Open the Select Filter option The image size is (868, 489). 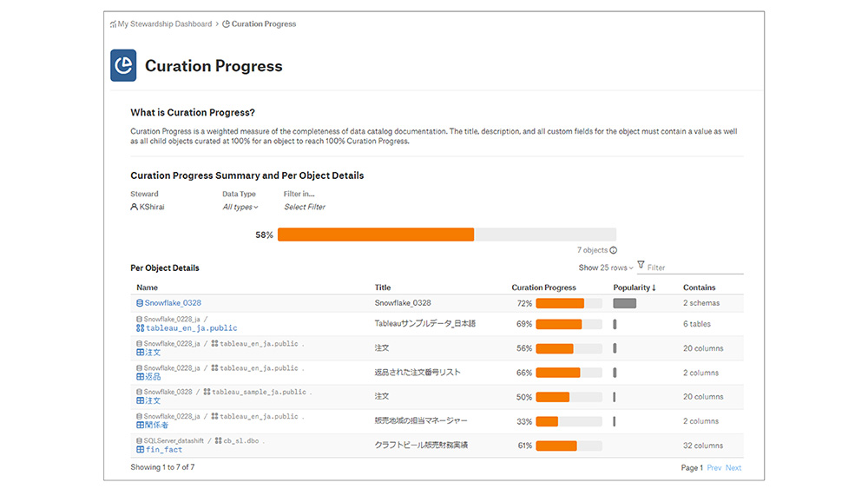305,207
